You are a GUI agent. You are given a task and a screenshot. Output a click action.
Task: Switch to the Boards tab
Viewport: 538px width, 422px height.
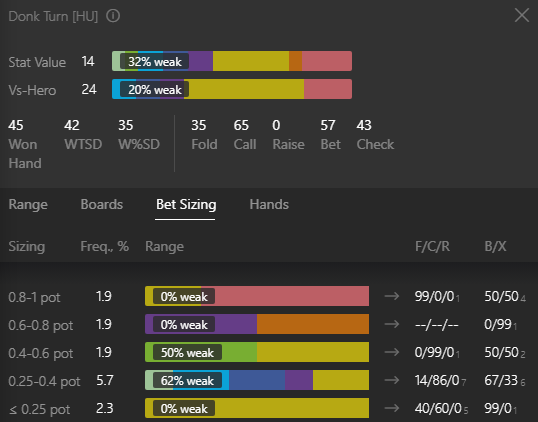tap(102, 204)
